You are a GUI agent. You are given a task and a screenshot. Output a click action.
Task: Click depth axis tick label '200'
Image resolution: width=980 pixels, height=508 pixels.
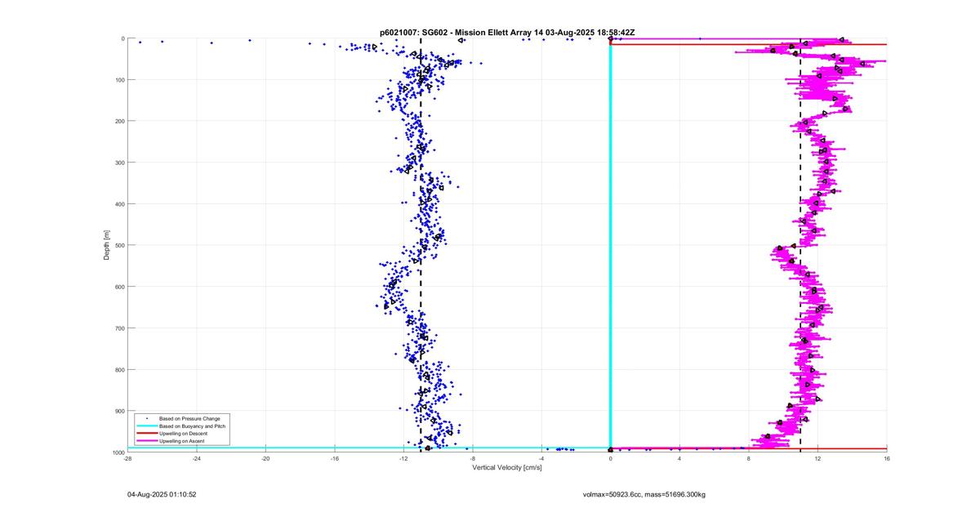point(118,121)
